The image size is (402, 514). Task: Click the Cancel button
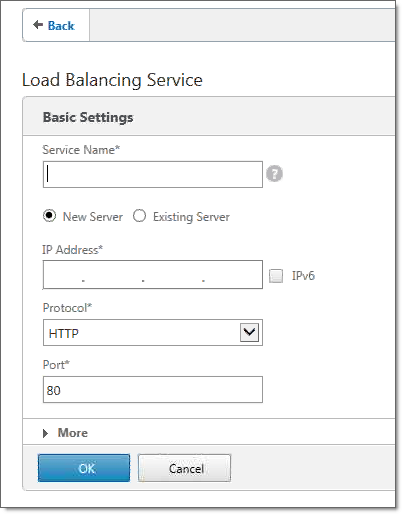[x=184, y=468]
